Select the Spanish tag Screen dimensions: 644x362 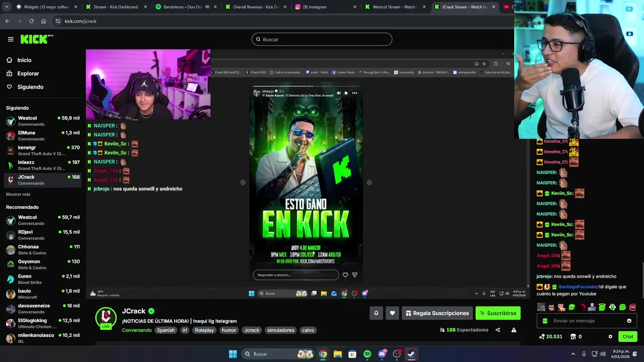(x=166, y=330)
